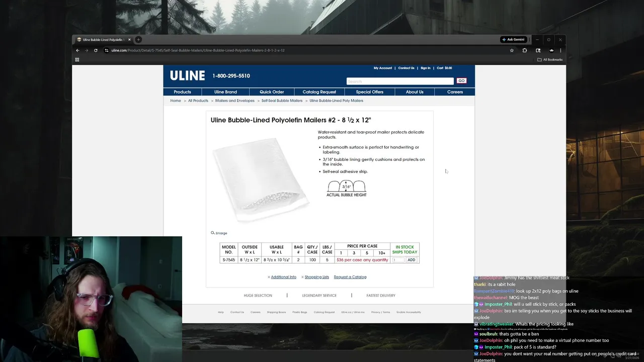Click the ULINE logo
Image resolution: width=644 pixels, height=362 pixels.
tap(187, 75)
